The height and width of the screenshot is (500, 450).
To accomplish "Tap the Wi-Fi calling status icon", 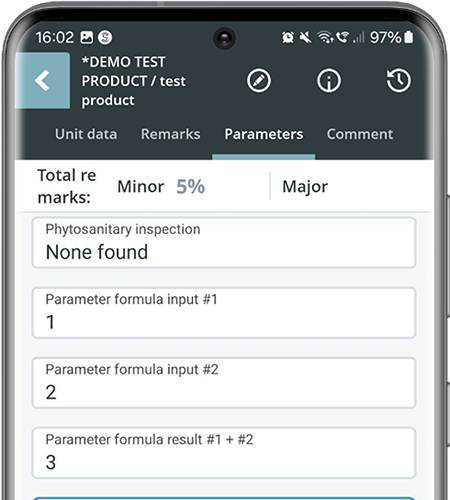I will point(342,37).
